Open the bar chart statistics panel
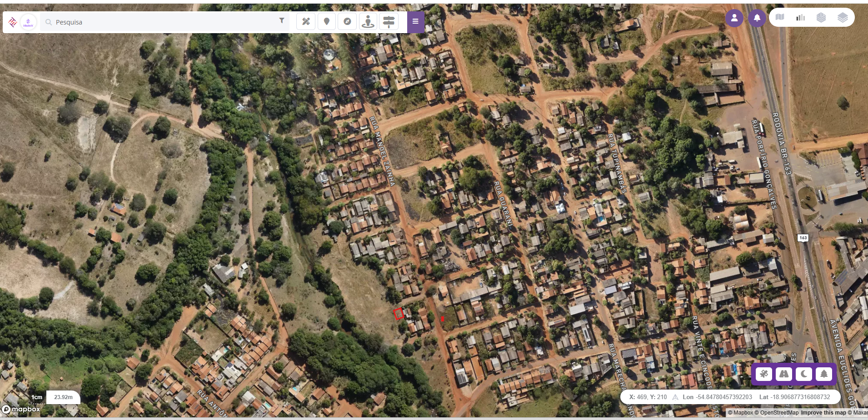 (x=801, y=17)
